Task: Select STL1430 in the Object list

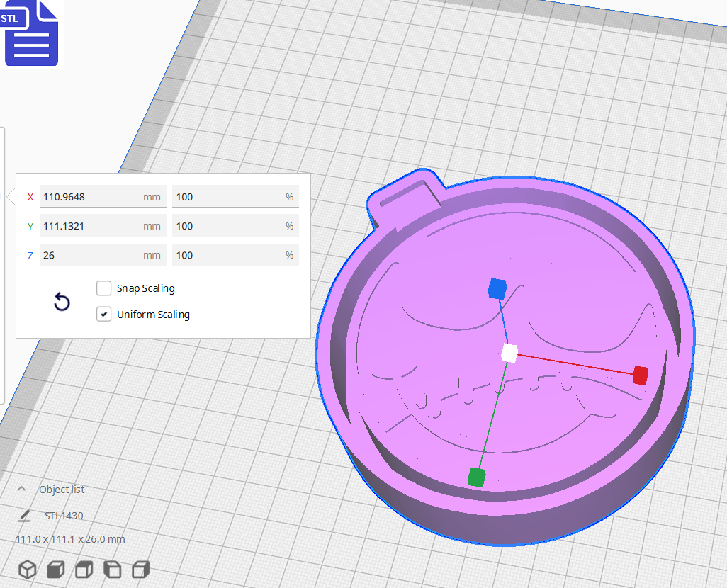Action: pyautogui.click(x=64, y=516)
